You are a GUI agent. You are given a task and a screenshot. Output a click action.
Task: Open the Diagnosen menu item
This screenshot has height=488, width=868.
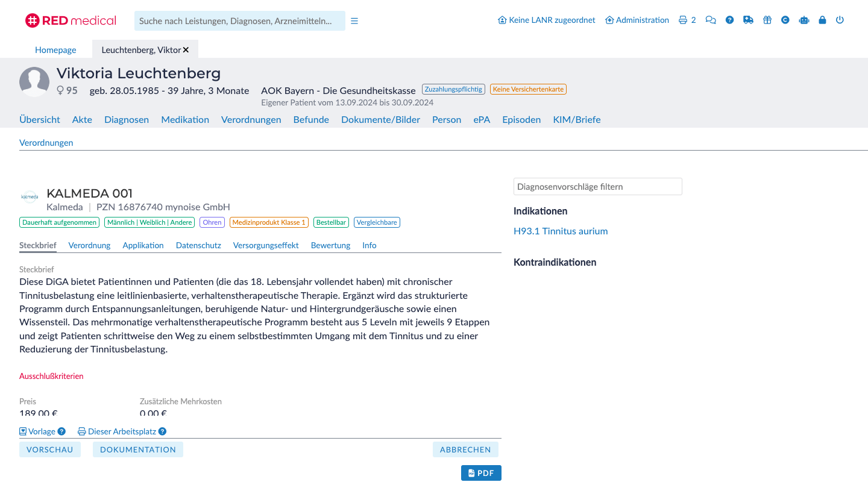(127, 119)
